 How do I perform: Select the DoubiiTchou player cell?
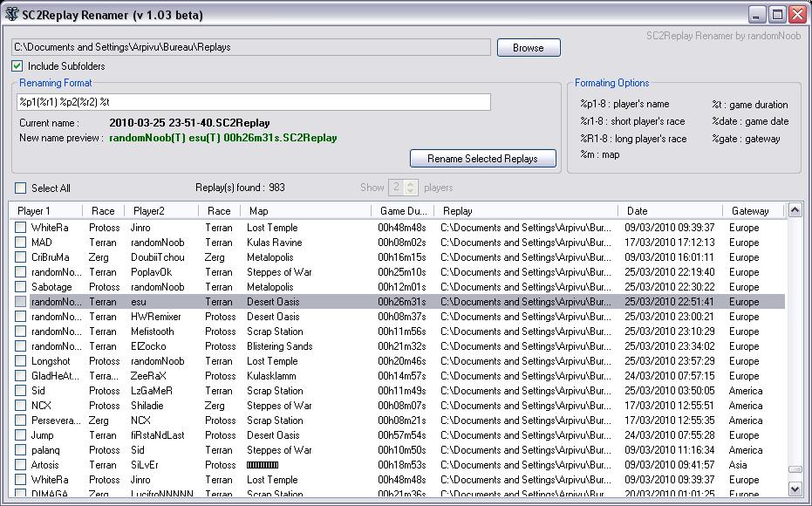click(157, 256)
